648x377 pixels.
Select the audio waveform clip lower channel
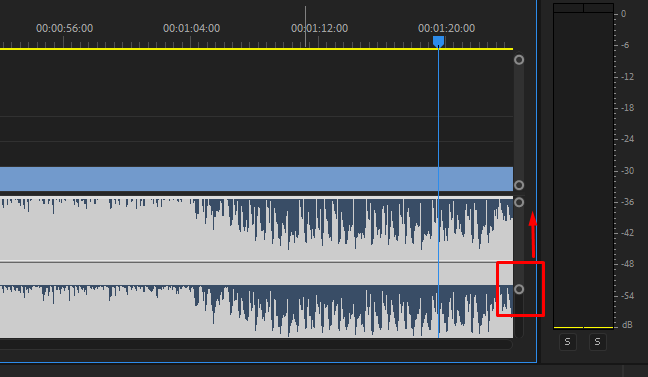click(256, 300)
